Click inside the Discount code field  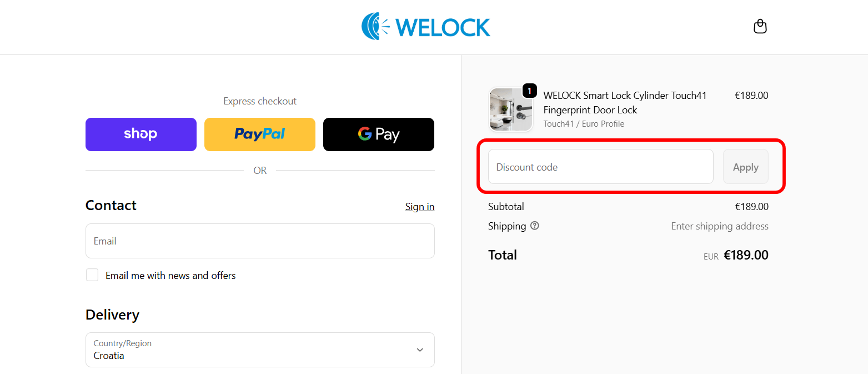click(600, 166)
